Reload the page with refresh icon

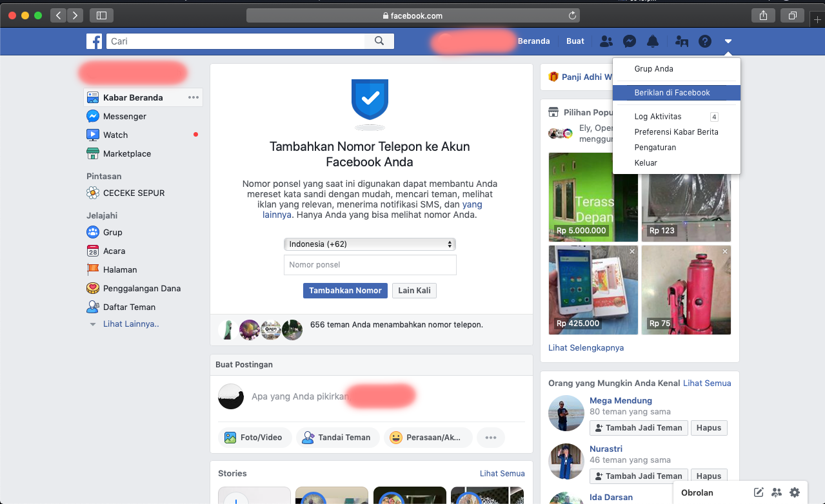(x=572, y=15)
